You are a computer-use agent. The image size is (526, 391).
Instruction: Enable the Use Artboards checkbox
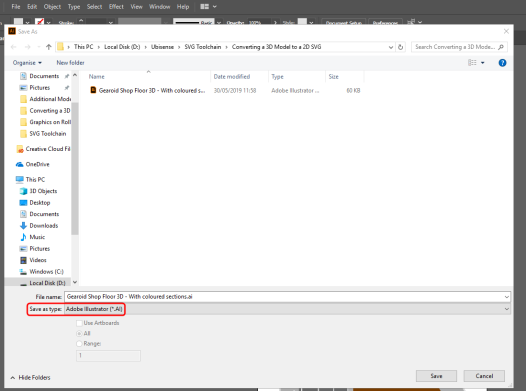point(80,323)
